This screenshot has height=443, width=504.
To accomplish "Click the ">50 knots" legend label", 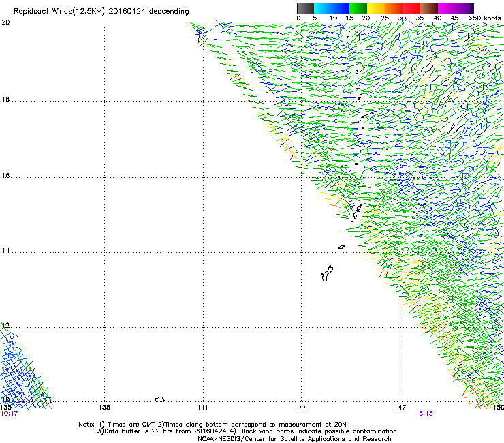I will coord(484,18).
